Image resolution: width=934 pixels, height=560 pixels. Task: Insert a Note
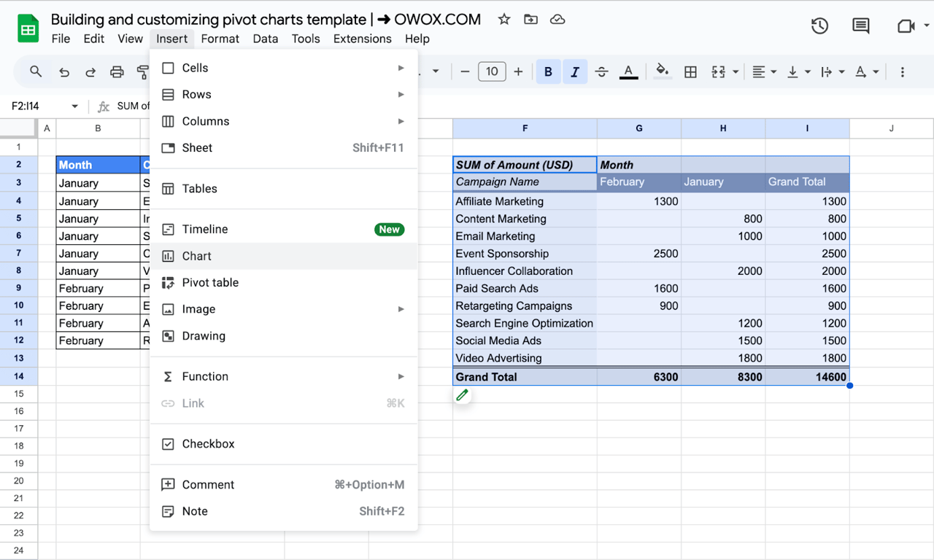pos(284,511)
